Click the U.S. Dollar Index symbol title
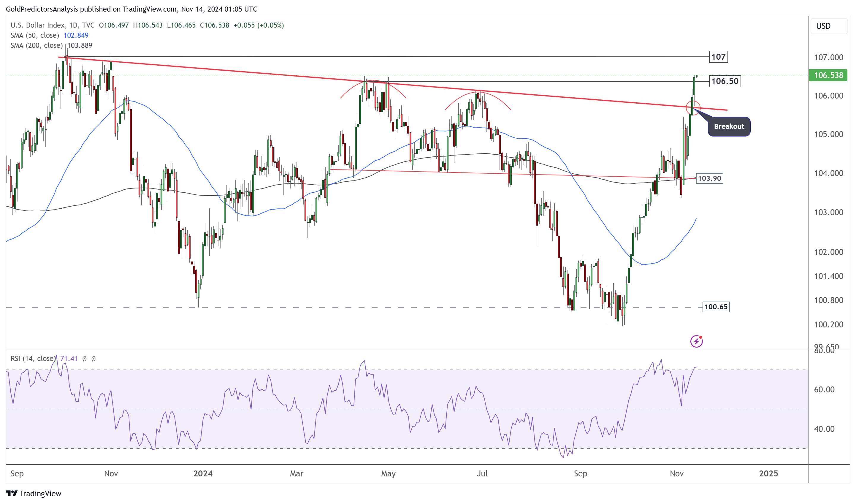Viewport: 856px width, 504px height. (37, 25)
